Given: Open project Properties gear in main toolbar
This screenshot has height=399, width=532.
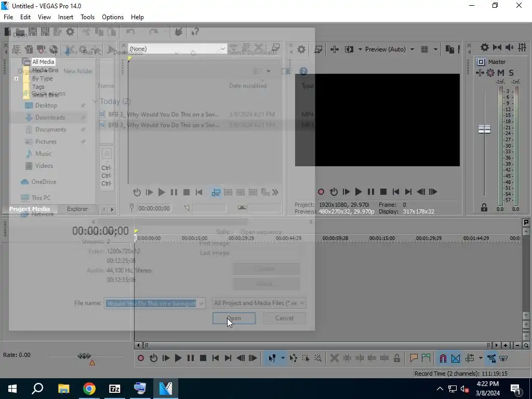Looking at the screenshot, I should click(x=70, y=32).
